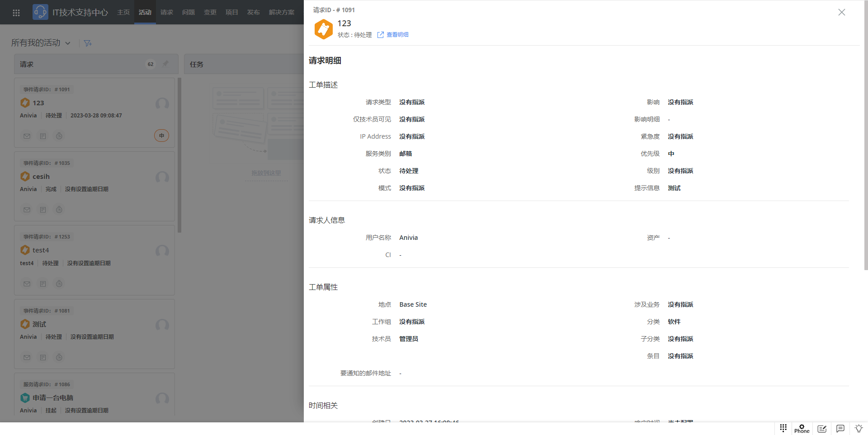Click notes icon on 测试 card
The width and height of the screenshot is (868, 435).
pyautogui.click(x=43, y=357)
